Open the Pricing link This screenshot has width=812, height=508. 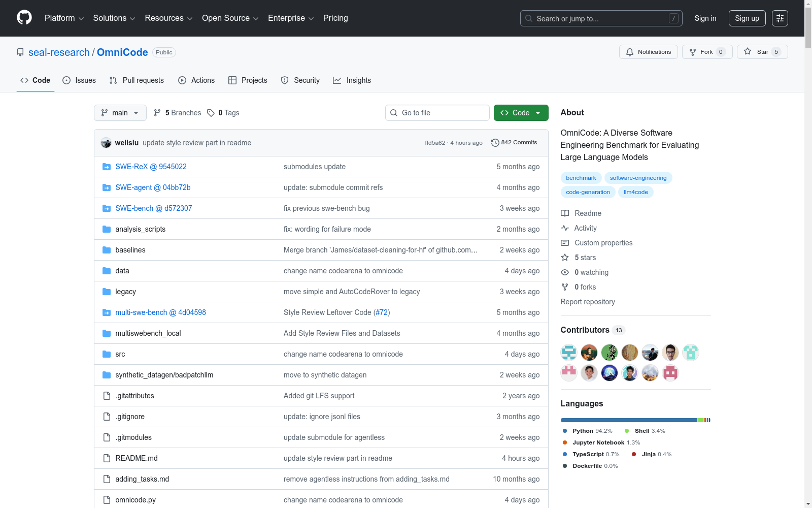(x=335, y=18)
